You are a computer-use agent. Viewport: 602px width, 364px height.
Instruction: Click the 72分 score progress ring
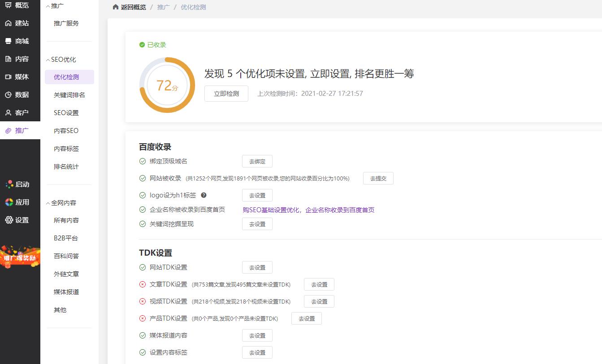167,85
